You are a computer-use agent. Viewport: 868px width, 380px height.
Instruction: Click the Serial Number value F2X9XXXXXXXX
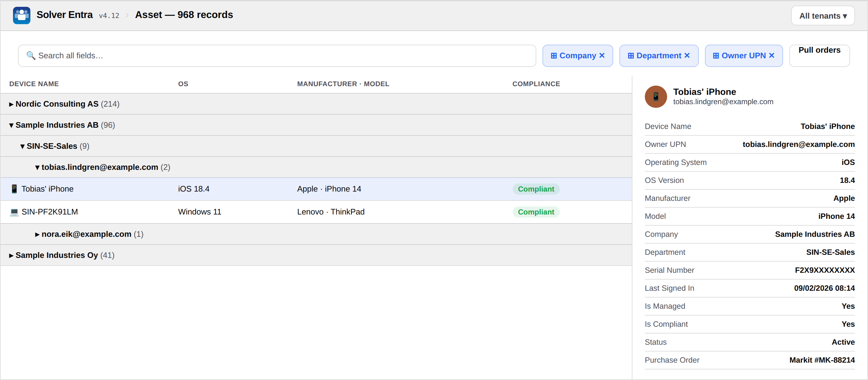coord(825,270)
